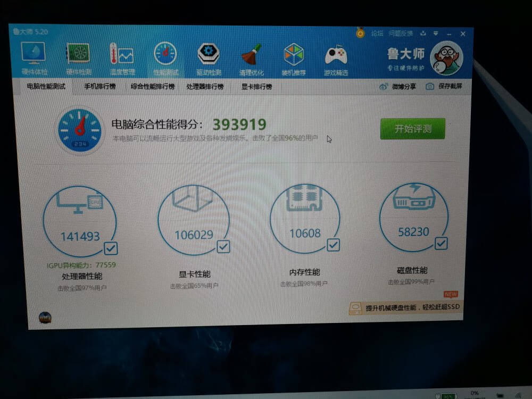Click the gold medal icon in title bar
532x399 pixels.
click(x=360, y=33)
